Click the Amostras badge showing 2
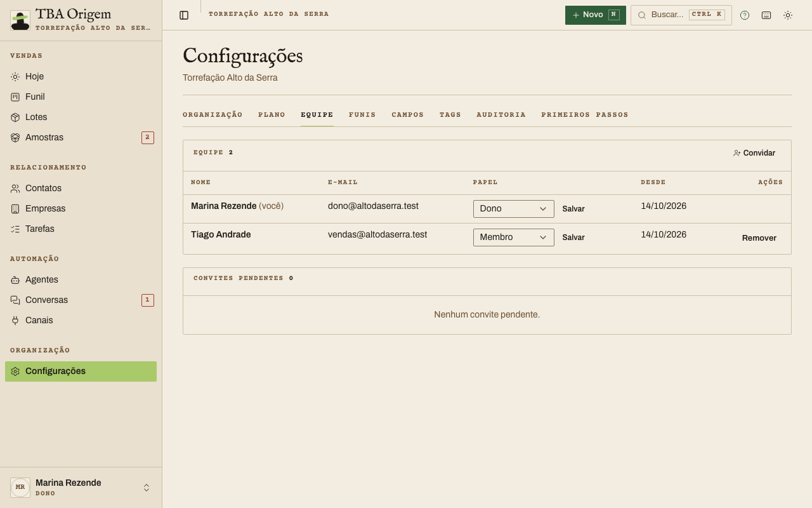Screen dimensions: 812x508 point(148,137)
